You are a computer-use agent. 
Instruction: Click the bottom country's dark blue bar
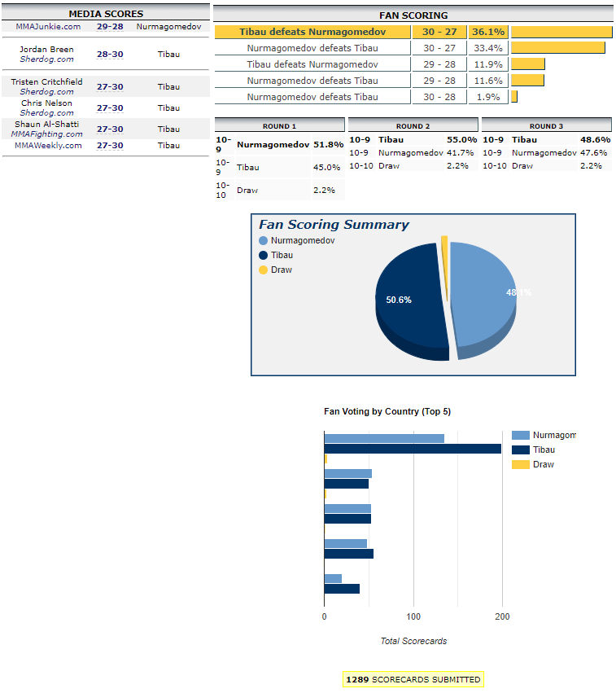pyautogui.click(x=342, y=589)
